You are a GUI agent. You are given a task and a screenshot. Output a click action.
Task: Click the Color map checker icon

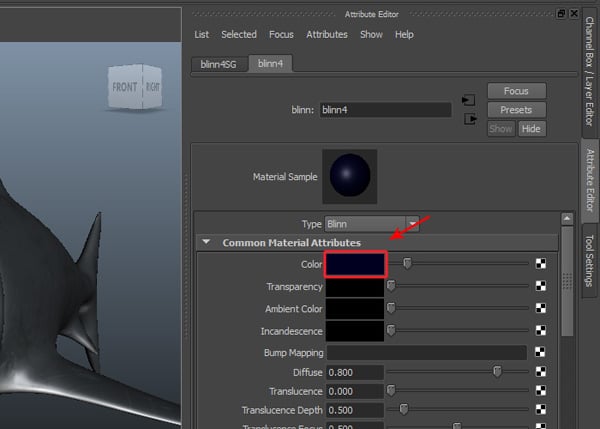(x=541, y=264)
